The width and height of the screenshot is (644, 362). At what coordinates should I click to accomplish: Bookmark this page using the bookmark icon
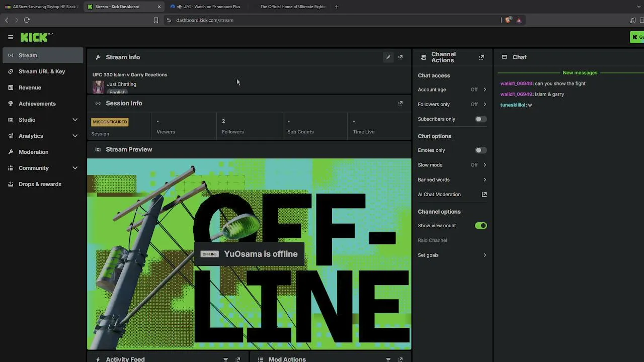click(156, 20)
